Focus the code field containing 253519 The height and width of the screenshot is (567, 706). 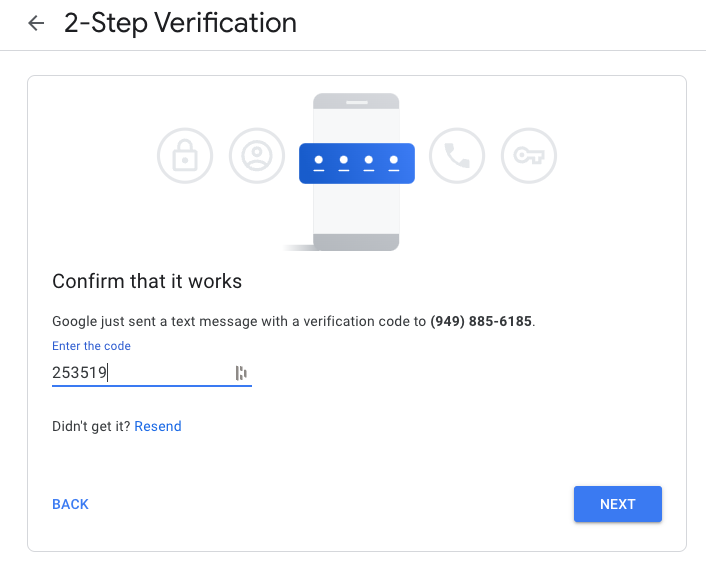[x=152, y=373]
